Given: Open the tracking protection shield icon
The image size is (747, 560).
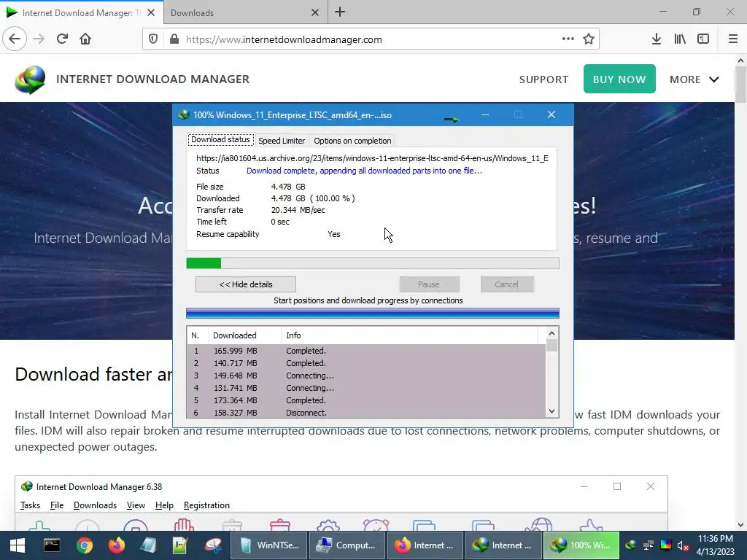Looking at the screenshot, I should (x=153, y=39).
